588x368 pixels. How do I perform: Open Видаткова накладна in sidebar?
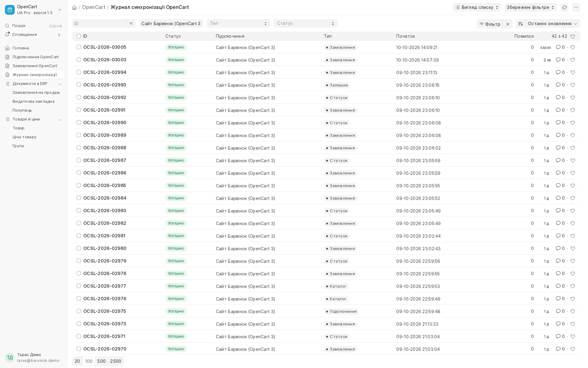(33, 102)
